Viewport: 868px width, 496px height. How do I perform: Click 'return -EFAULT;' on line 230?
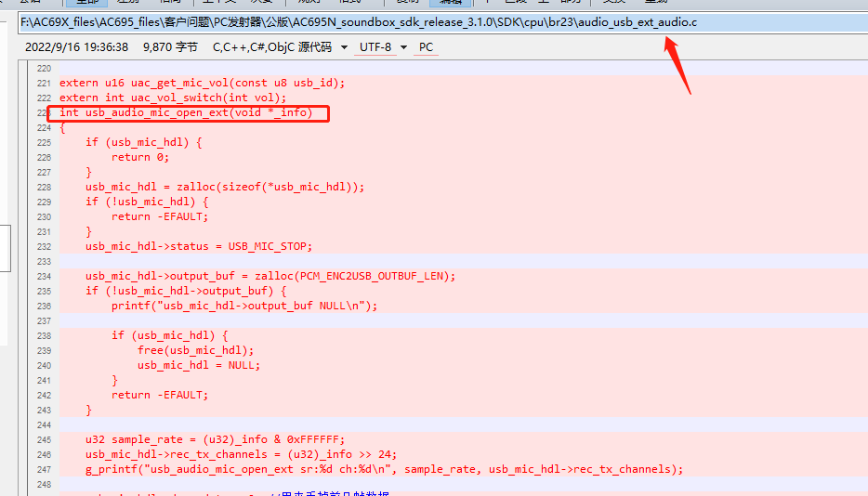click(x=160, y=217)
